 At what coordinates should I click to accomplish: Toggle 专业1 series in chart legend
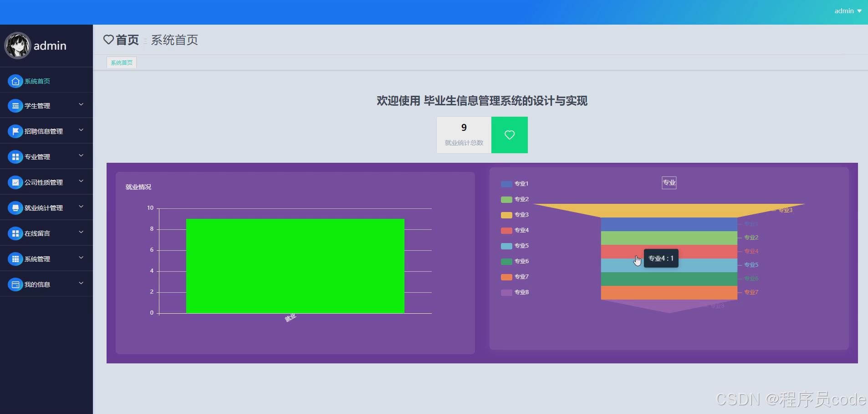pos(506,183)
